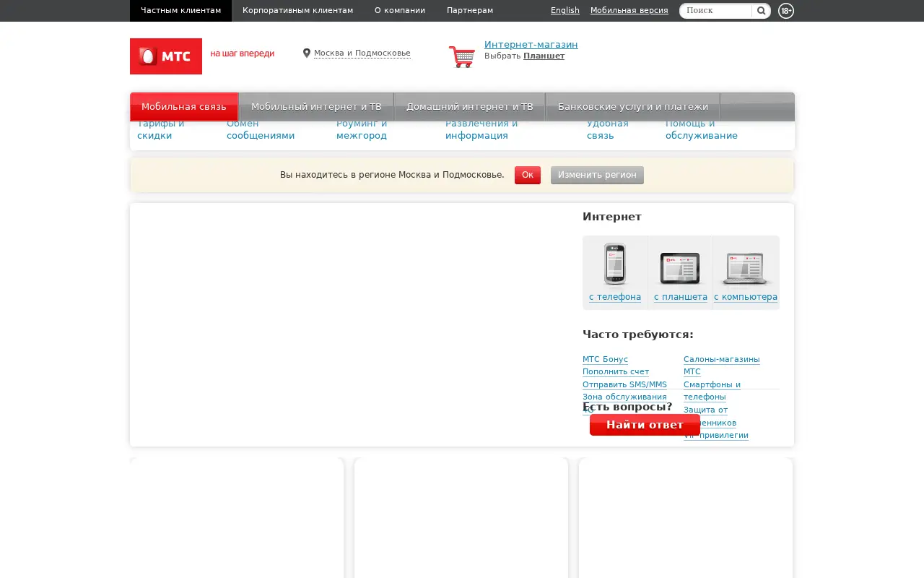Click the MTS red logo
Screen dimensions: 924x578
pos(166,56)
